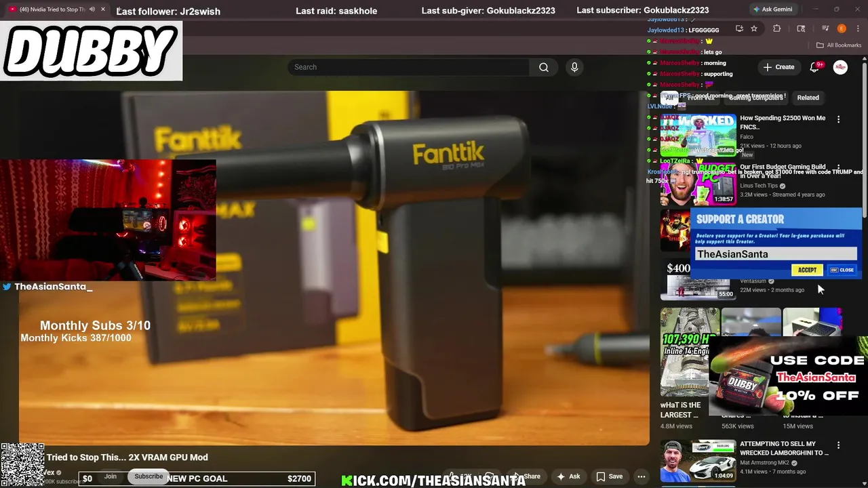Select the Related filter chip
Viewport: 868px width, 488px height.
pos(808,98)
